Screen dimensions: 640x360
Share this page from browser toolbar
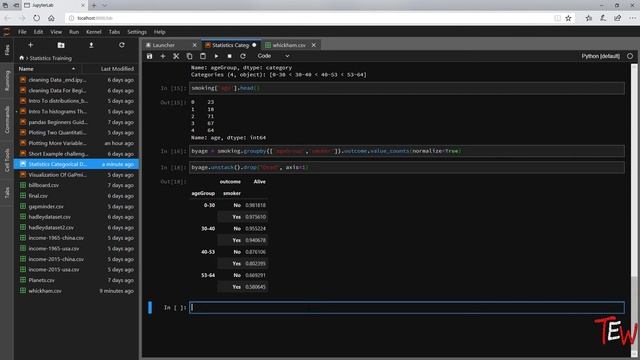click(x=618, y=18)
